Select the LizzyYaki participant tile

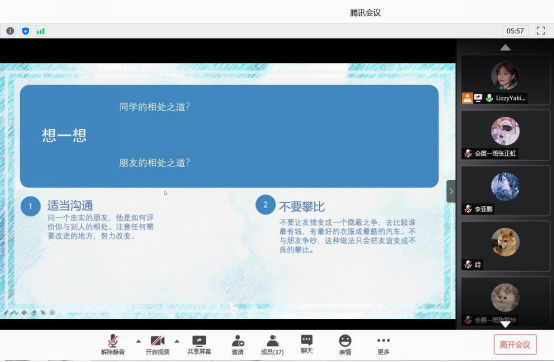pos(505,79)
